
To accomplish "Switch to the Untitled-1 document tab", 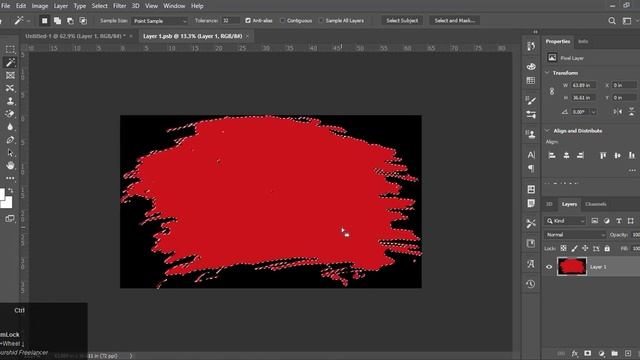I will click(75, 36).
